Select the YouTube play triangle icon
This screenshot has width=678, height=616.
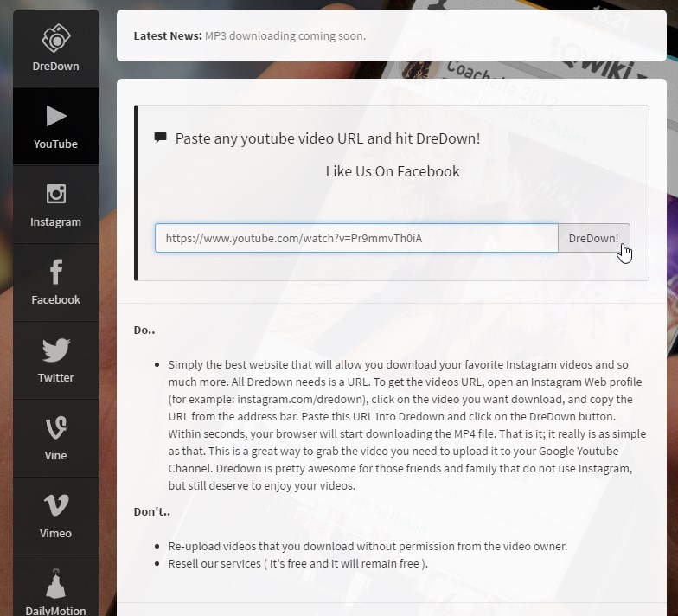(x=55, y=116)
